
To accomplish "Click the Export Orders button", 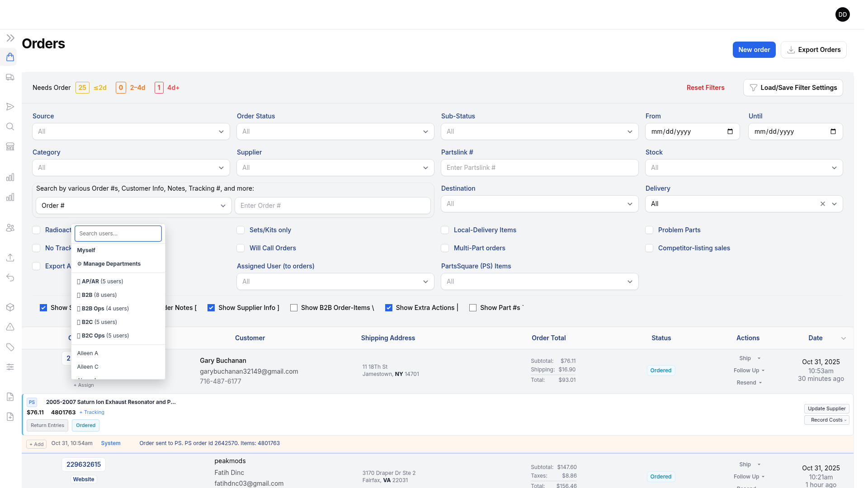I will coord(813,50).
